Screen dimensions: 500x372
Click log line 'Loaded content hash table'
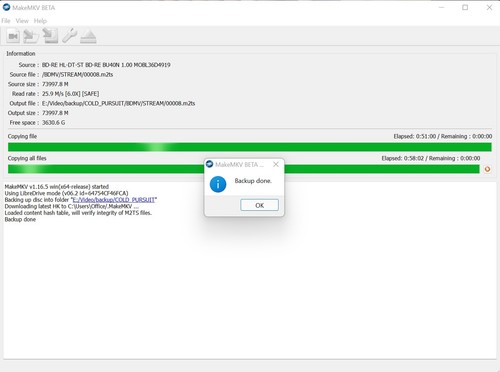pyautogui.click(x=78, y=213)
